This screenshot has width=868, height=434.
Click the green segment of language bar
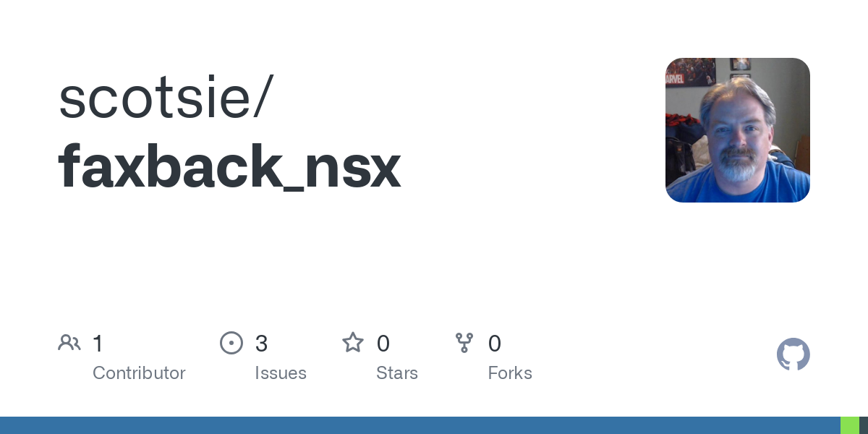(x=850, y=425)
